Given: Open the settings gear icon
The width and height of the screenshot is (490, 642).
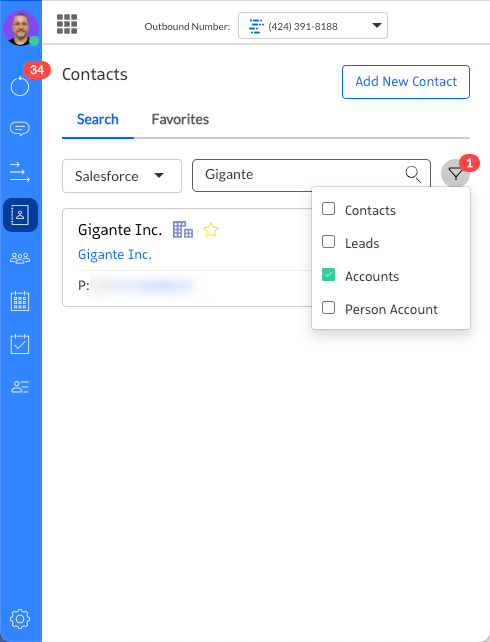Looking at the screenshot, I should tap(20, 619).
